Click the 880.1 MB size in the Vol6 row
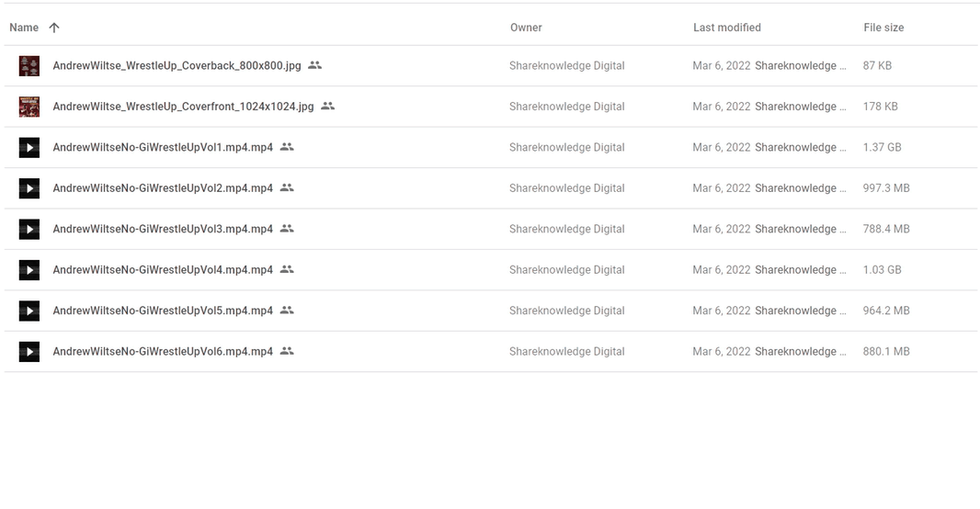The height and width of the screenshot is (509, 980). (886, 351)
